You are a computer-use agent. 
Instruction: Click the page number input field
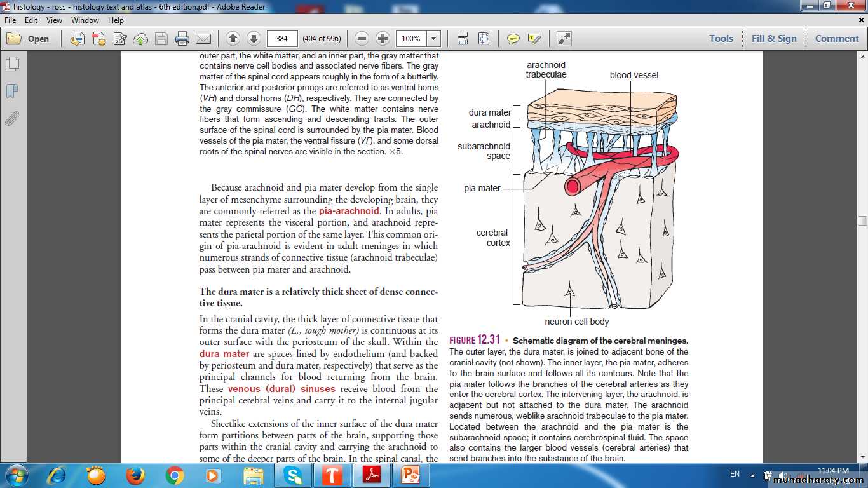tap(282, 39)
